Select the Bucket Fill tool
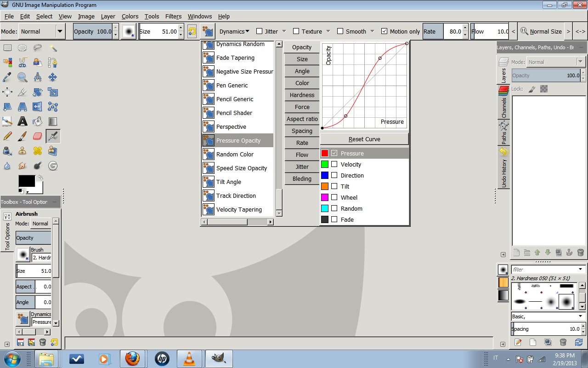The width and height of the screenshot is (588, 368). pos(38,121)
